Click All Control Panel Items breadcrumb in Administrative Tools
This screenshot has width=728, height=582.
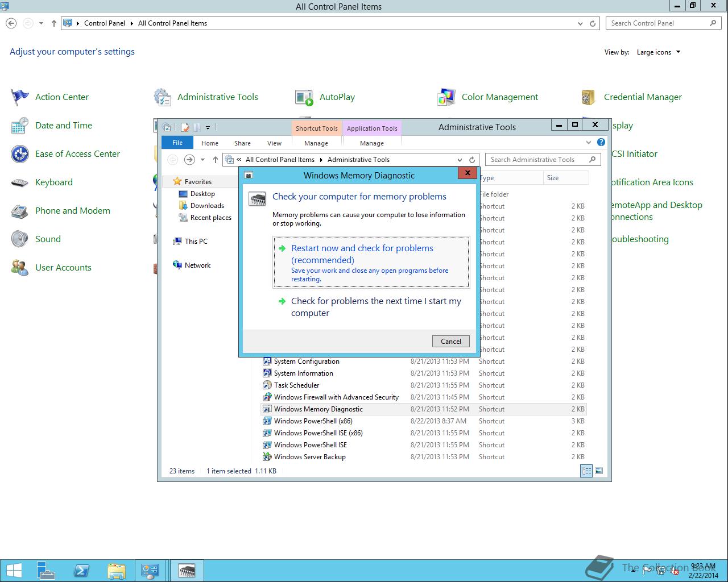(280, 160)
